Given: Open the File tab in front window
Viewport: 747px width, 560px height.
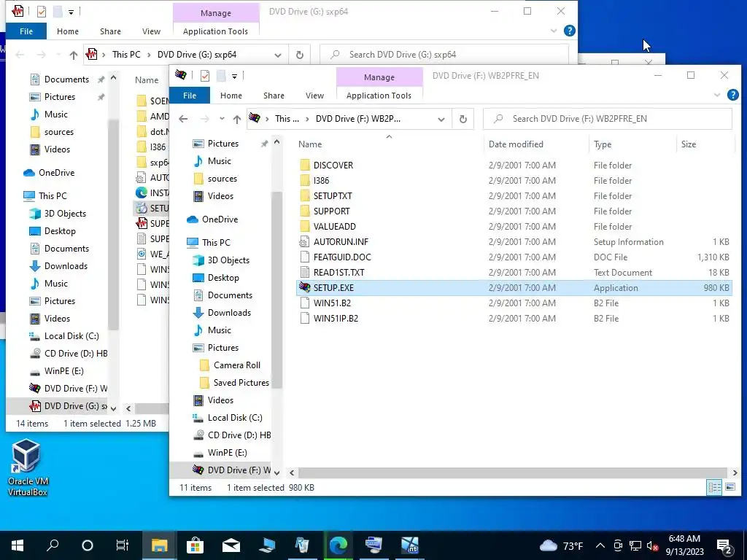Looking at the screenshot, I should pyautogui.click(x=190, y=96).
